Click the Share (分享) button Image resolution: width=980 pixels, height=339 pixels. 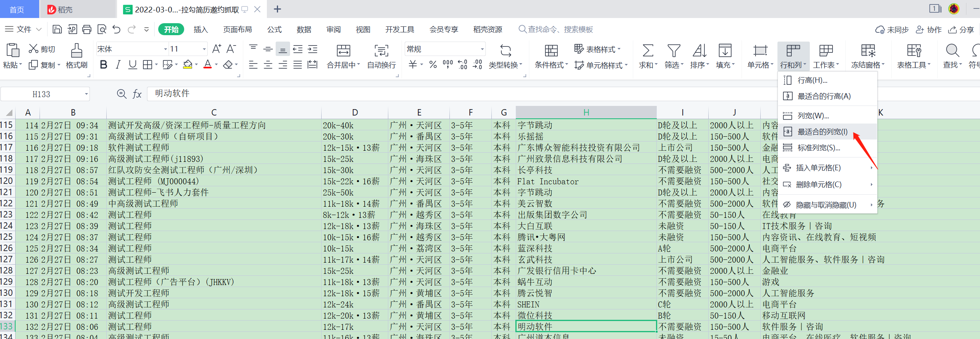pyautogui.click(x=961, y=30)
